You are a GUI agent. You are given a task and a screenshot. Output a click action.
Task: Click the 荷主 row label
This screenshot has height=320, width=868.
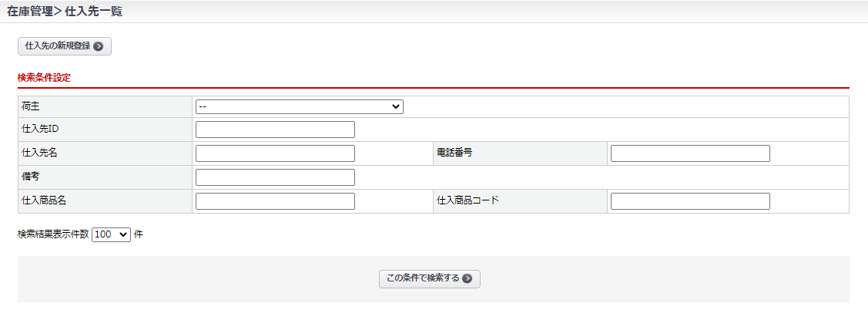click(31, 106)
